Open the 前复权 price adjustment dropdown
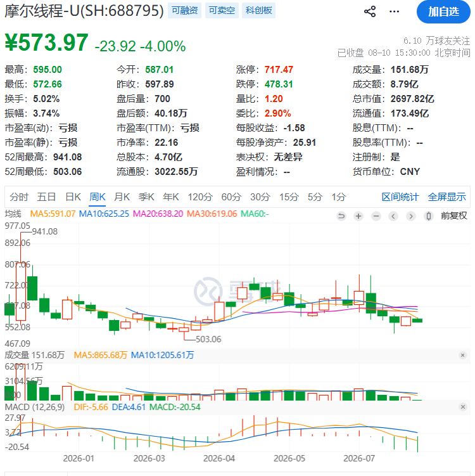The width and height of the screenshot is (475, 476). 453,216
